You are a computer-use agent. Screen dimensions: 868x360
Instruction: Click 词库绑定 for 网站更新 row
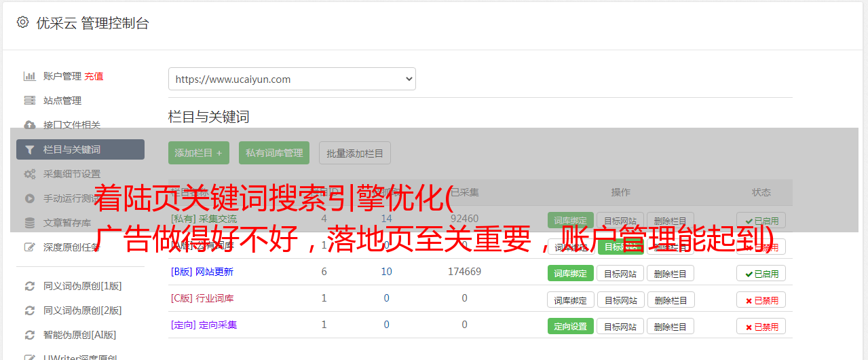(x=571, y=273)
